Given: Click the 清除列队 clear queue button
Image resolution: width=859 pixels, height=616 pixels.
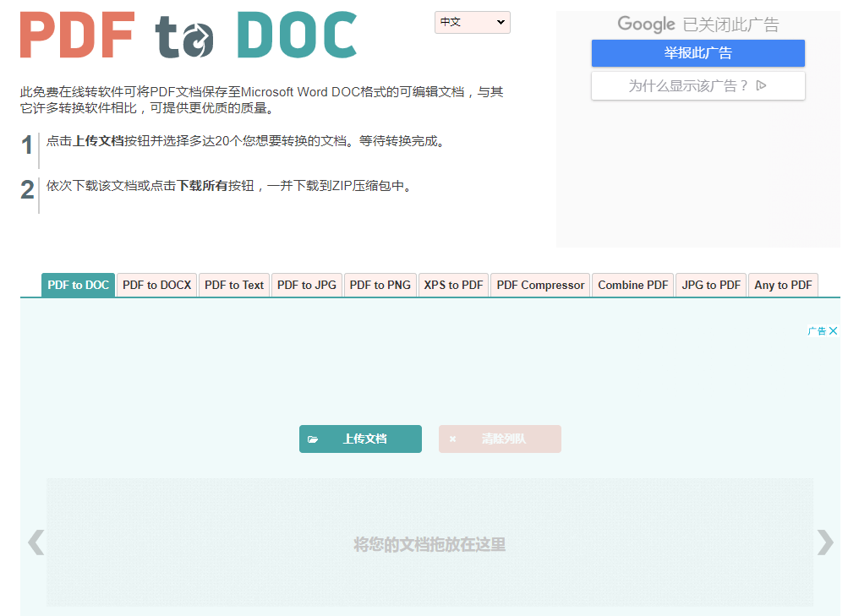Looking at the screenshot, I should point(500,439).
